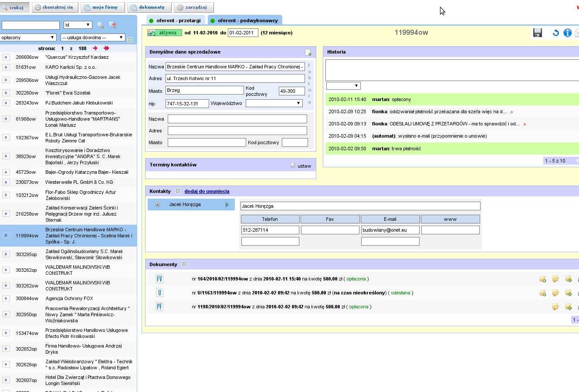579x392 pixels.
Task: Open row 303295op arrow button
Action: pyautogui.click(x=6, y=254)
